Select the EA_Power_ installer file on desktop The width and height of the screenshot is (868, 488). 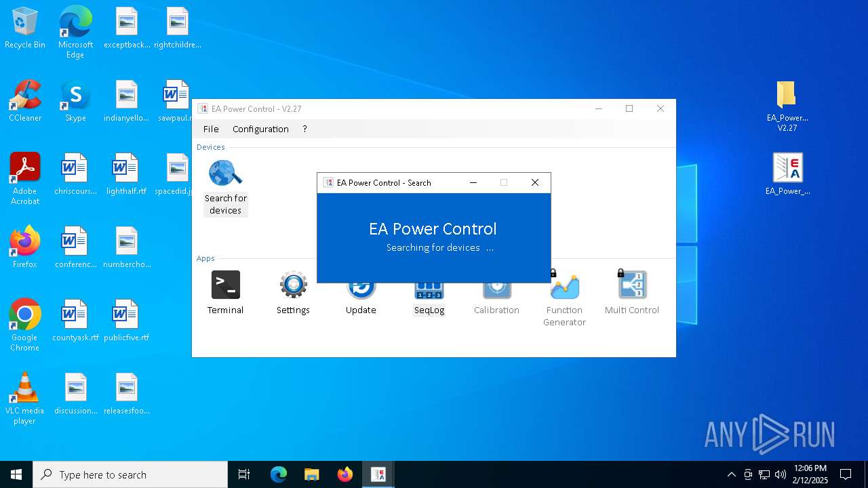point(787,174)
